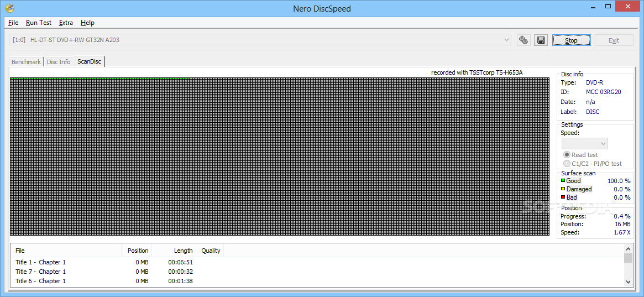Click the DVD-R disc type value
The image size is (644, 297).
594,82
